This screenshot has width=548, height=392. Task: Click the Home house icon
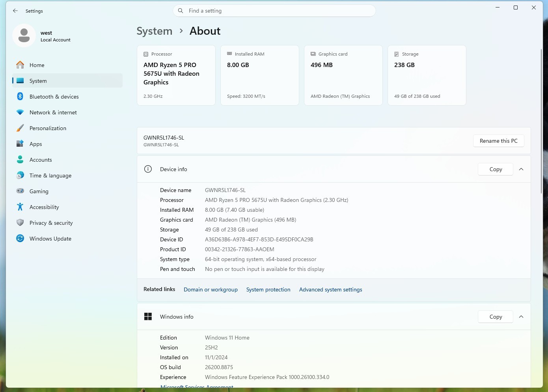point(20,65)
